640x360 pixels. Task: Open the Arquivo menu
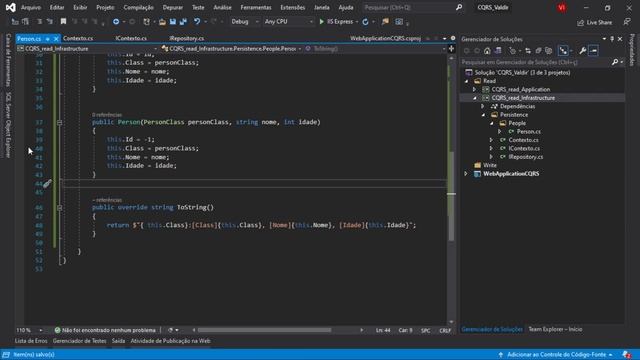(31, 7)
